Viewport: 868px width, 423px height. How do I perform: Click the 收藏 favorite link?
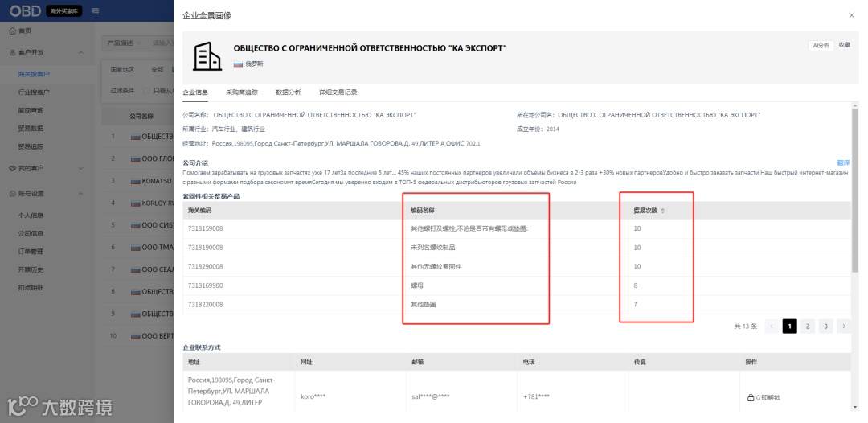[x=844, y=45]
